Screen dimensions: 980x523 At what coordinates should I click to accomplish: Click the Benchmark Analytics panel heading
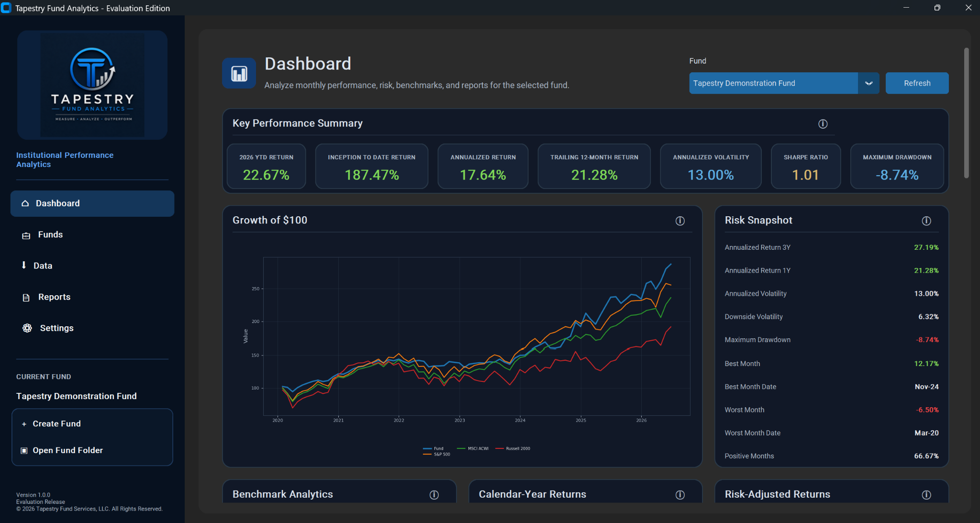pos(282,494)
